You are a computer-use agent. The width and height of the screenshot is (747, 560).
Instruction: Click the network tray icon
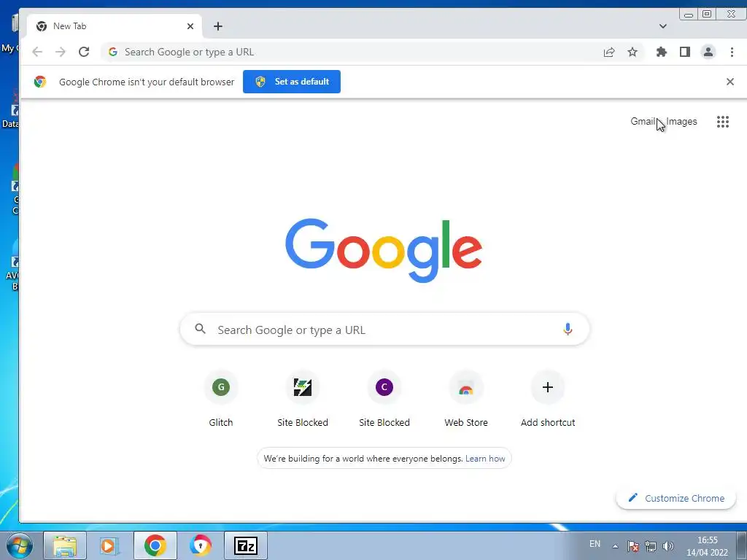tap(650, 546)
